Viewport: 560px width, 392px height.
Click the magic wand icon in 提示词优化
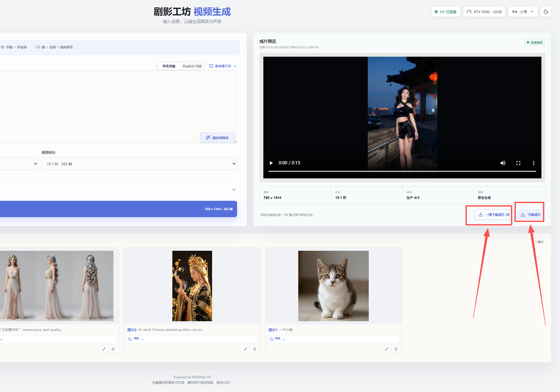[x=208, y=138]
